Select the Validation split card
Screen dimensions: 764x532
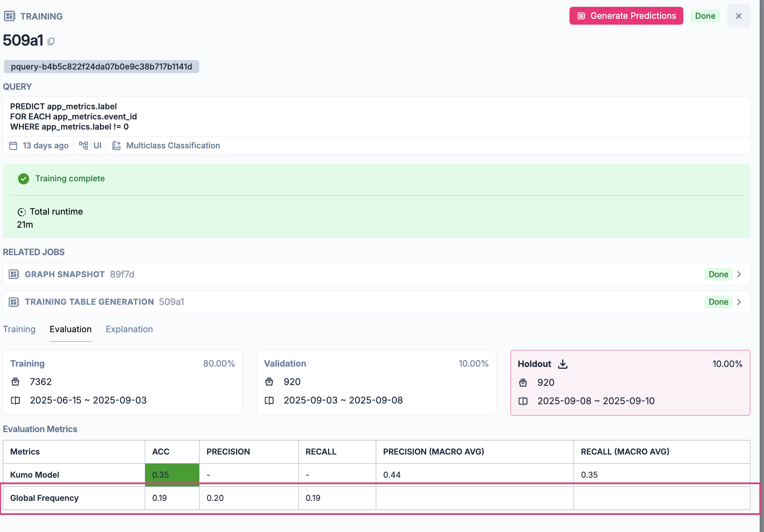376,382
